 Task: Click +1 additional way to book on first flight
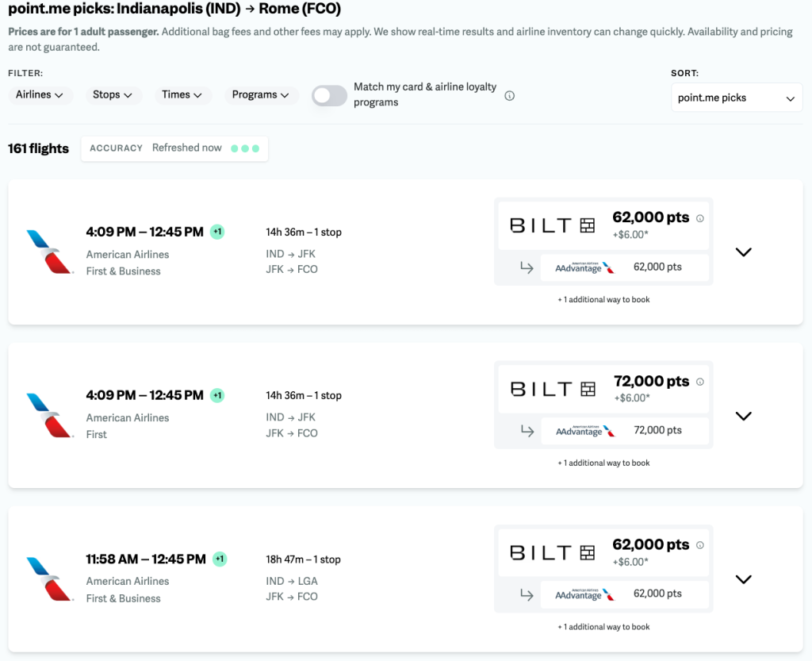pos(603,299)
